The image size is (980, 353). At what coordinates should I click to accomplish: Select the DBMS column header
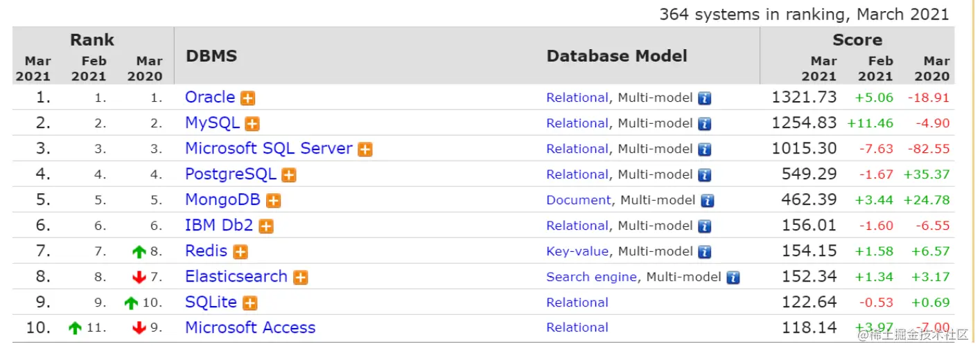pos(211,57)
